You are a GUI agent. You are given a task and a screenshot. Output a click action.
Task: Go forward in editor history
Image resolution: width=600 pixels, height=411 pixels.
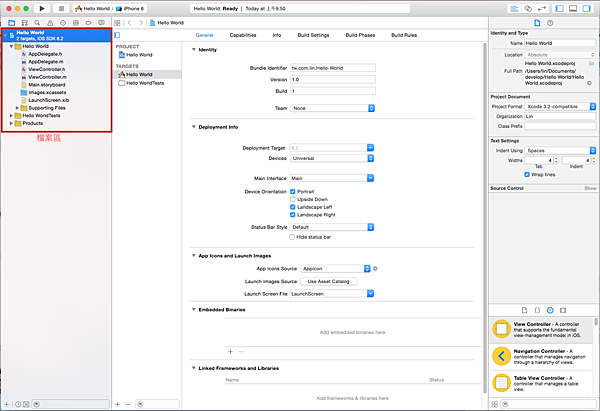(141, 23)
